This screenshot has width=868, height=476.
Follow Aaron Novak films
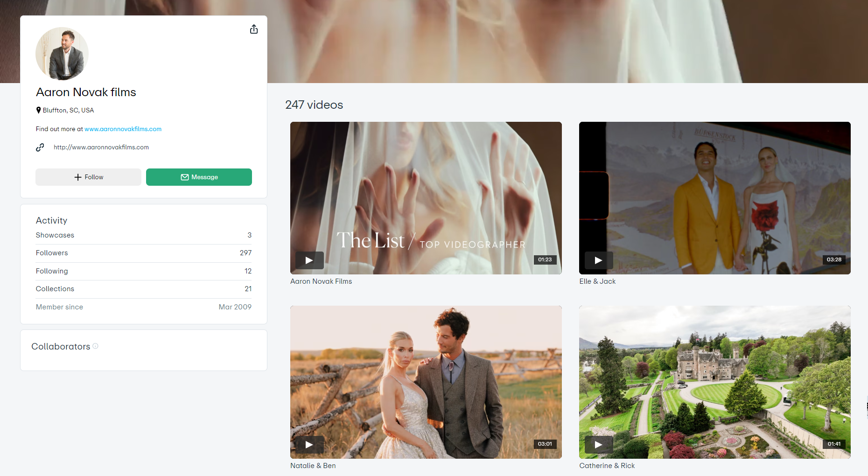click(x=88, y=177)
